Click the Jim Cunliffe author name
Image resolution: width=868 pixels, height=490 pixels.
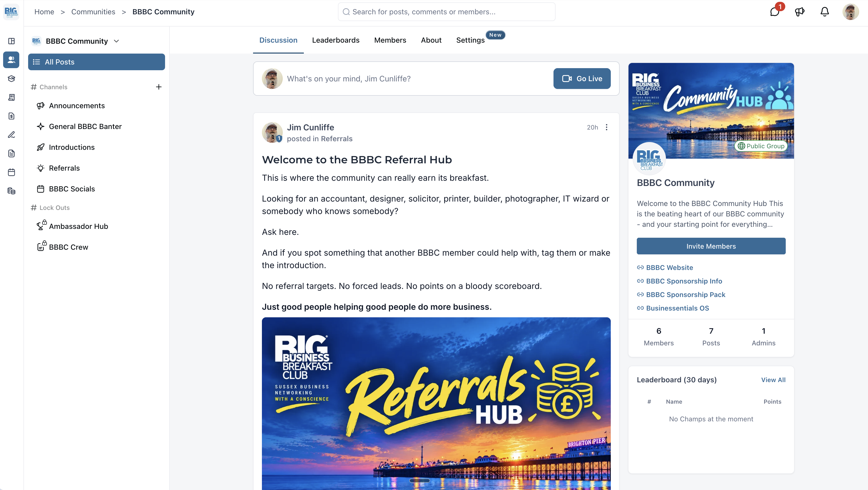pos(310,127)
